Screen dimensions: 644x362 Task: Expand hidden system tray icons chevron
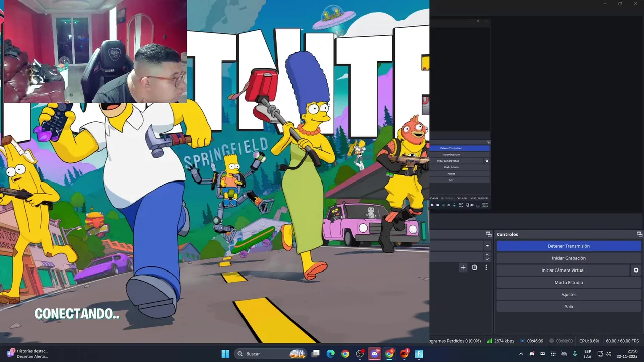[x=521, y=354]
